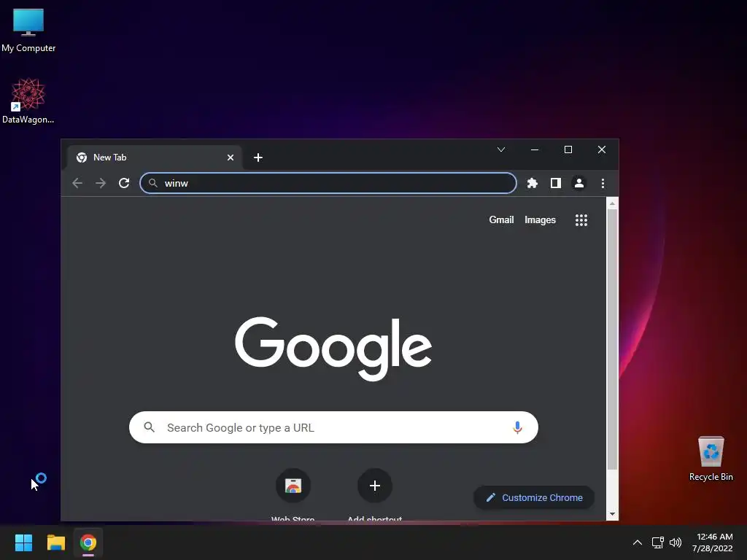Open the Web Store shortcut
747x560 pixels.
[293, 486]
